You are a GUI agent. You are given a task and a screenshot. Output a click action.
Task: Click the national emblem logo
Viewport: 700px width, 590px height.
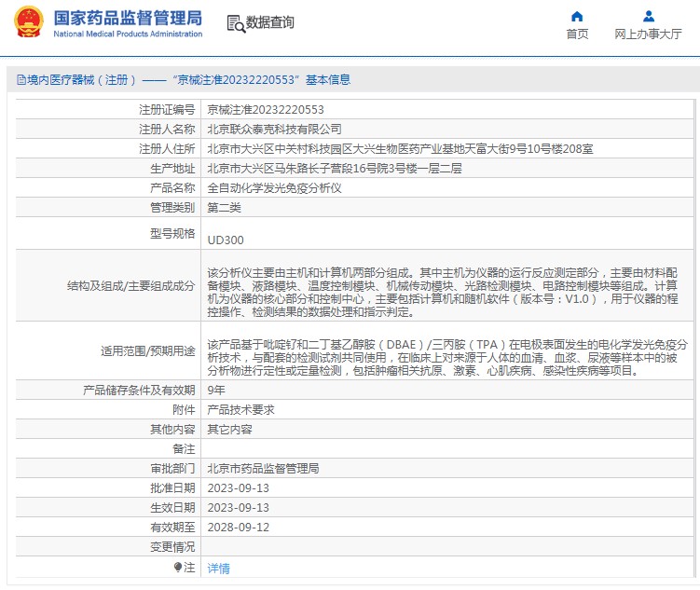(x=28, y=23)
